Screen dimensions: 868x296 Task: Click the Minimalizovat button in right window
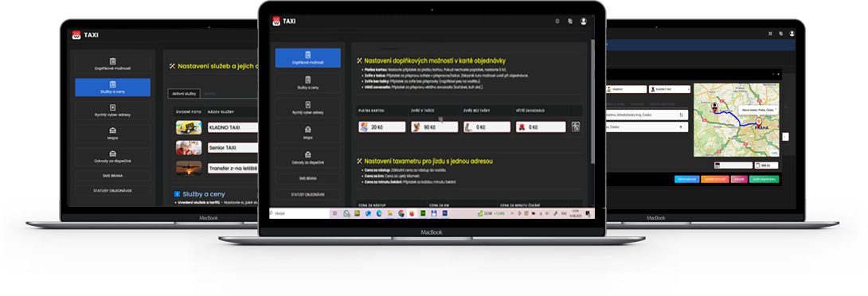point(686,179)
